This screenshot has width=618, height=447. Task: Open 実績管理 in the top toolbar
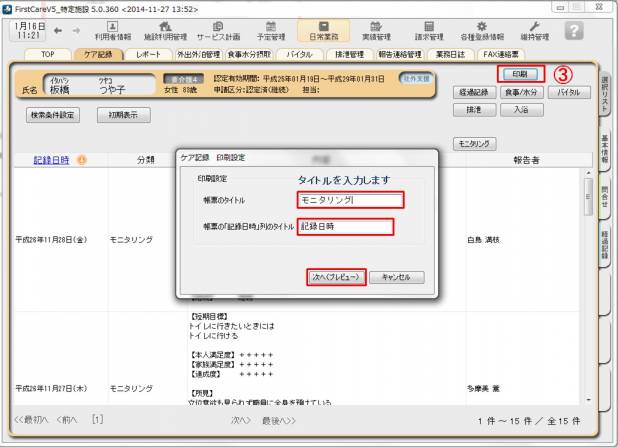pyautogui.click(x=375, y=30)
